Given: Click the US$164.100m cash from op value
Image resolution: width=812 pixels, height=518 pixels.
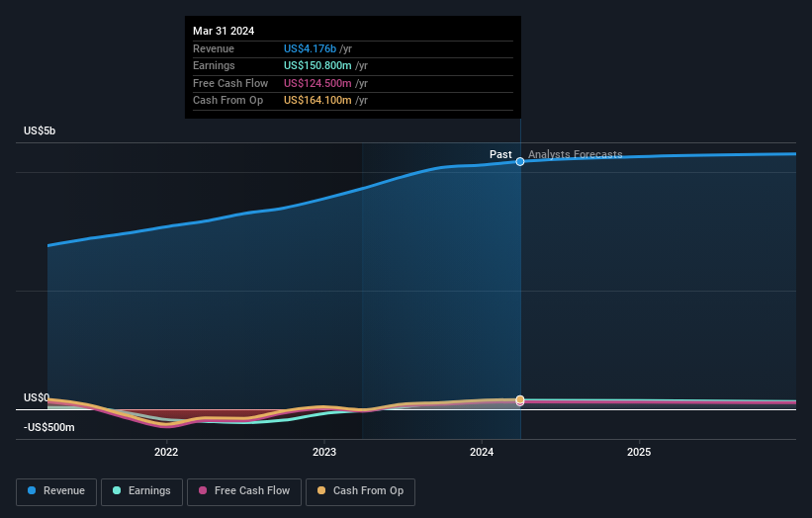Looking at the screenshot, I should coord(317,101).
